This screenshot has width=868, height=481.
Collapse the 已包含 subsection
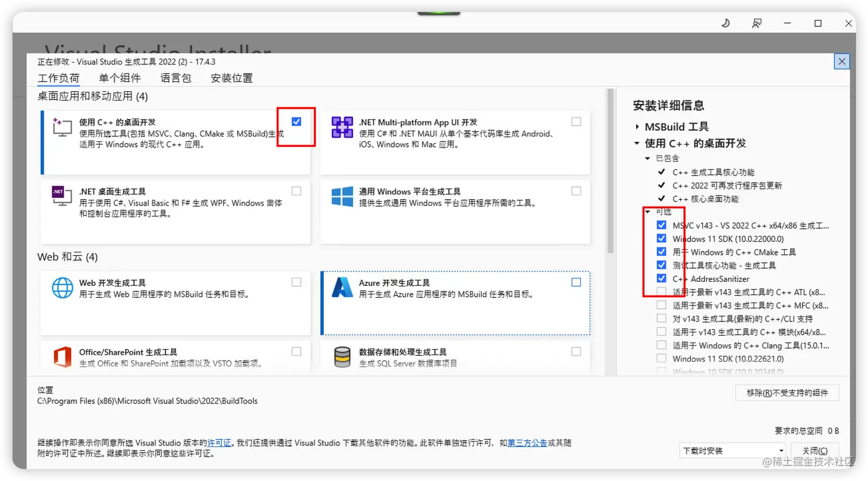click(648, 158)
